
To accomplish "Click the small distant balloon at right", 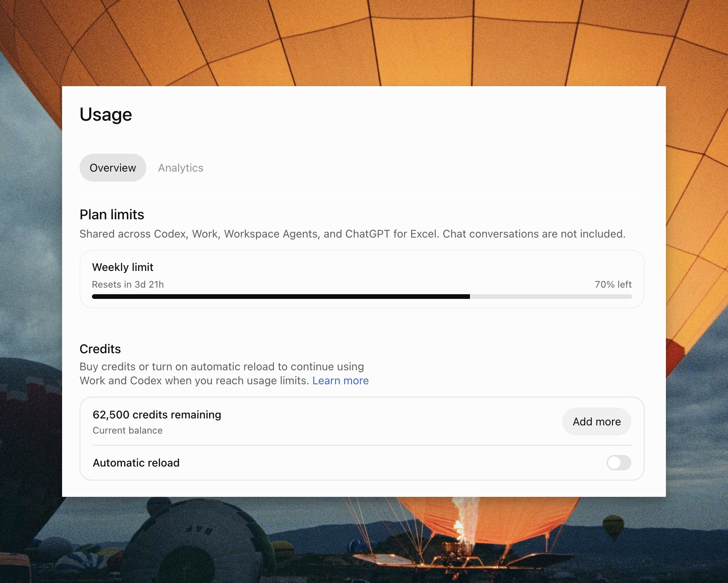I will tap(613, 526).
